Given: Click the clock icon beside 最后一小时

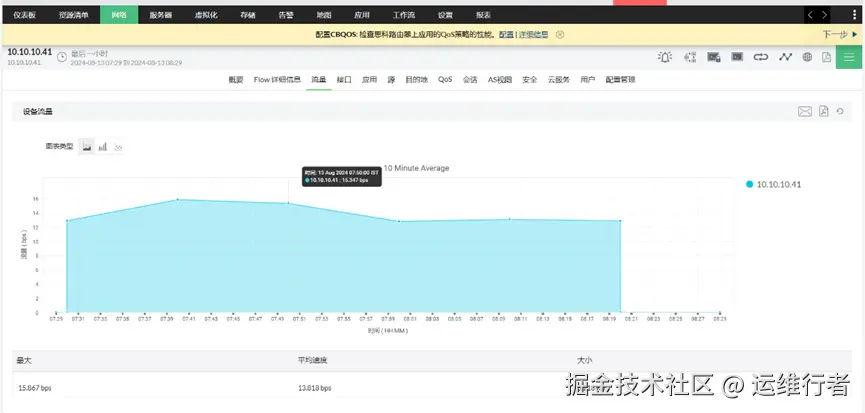Looking at the screenshot, I should pos(62,57).
